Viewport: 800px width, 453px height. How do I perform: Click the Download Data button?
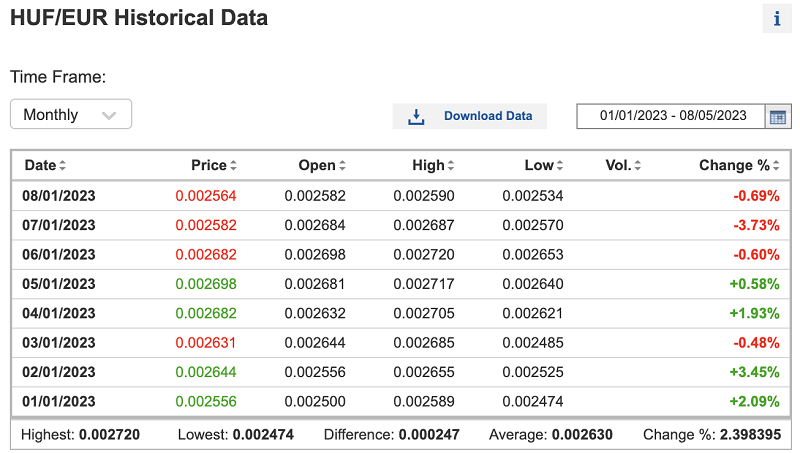pyautogui.click(x=470, y=116)
